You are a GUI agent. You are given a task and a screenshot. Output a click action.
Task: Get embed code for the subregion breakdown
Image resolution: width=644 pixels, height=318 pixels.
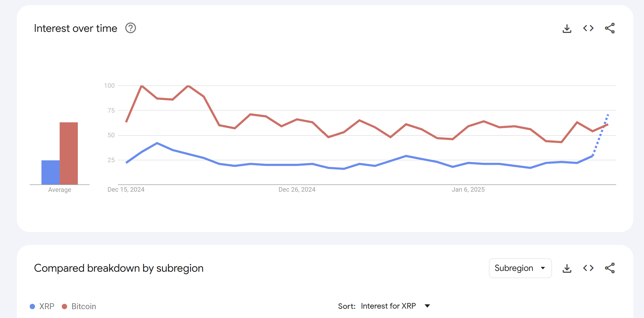pos(588,268)
